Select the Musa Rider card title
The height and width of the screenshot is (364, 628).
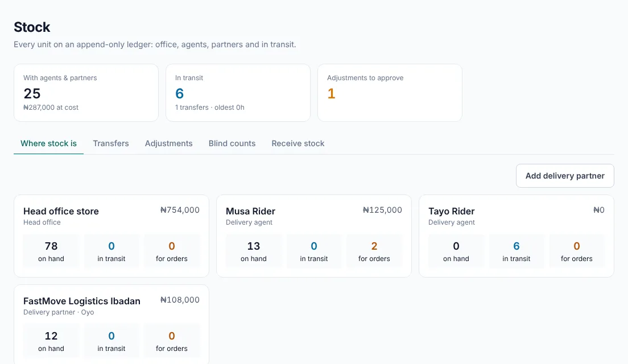[250, 211]
